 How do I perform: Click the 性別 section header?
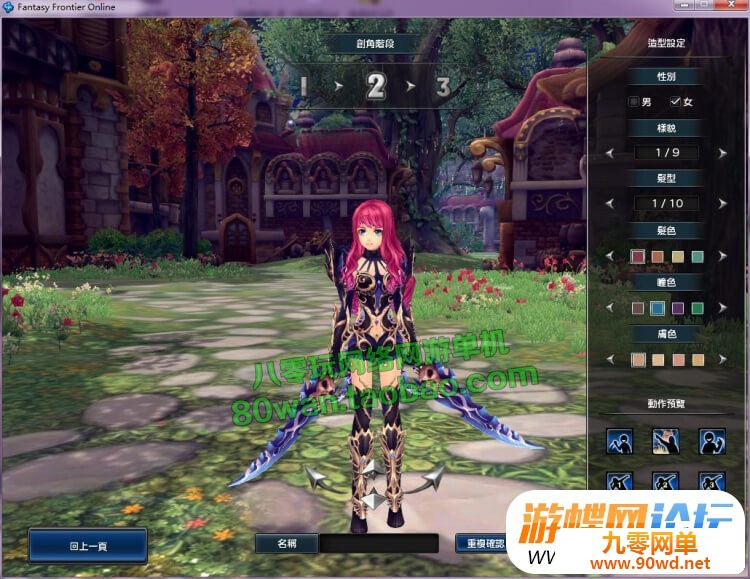point(666,76)
